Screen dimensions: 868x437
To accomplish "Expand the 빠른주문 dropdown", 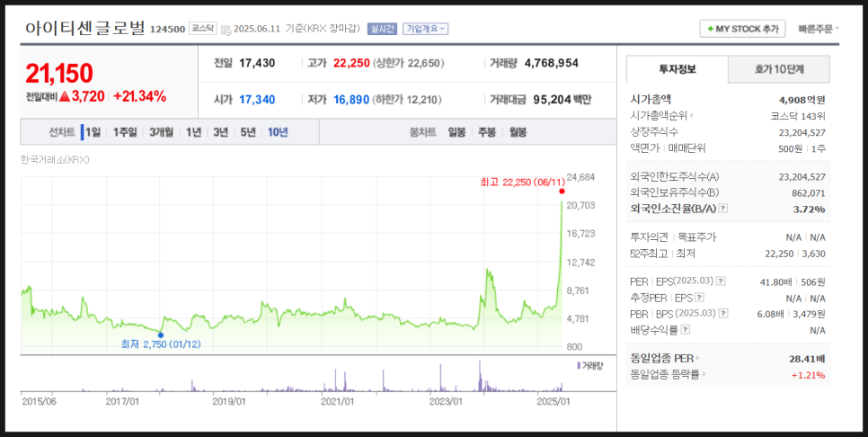I will point(819,29).
